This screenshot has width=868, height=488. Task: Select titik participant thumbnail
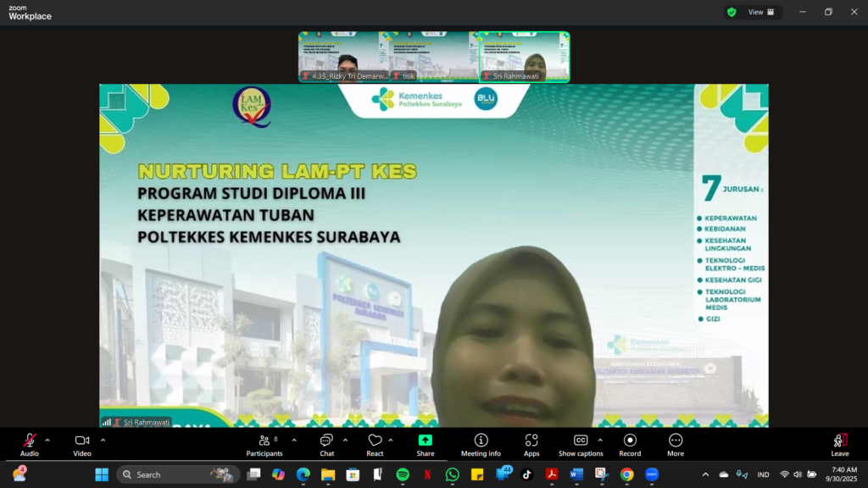tap(434, 57)
